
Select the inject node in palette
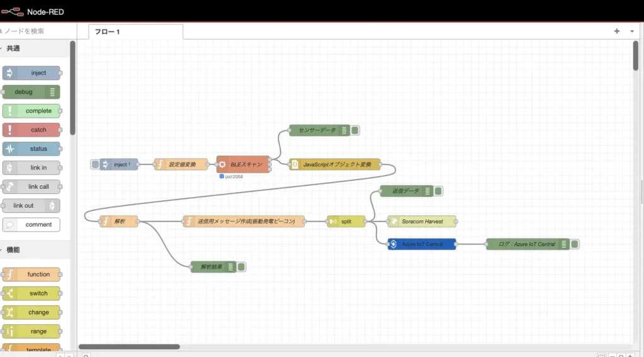31,73
